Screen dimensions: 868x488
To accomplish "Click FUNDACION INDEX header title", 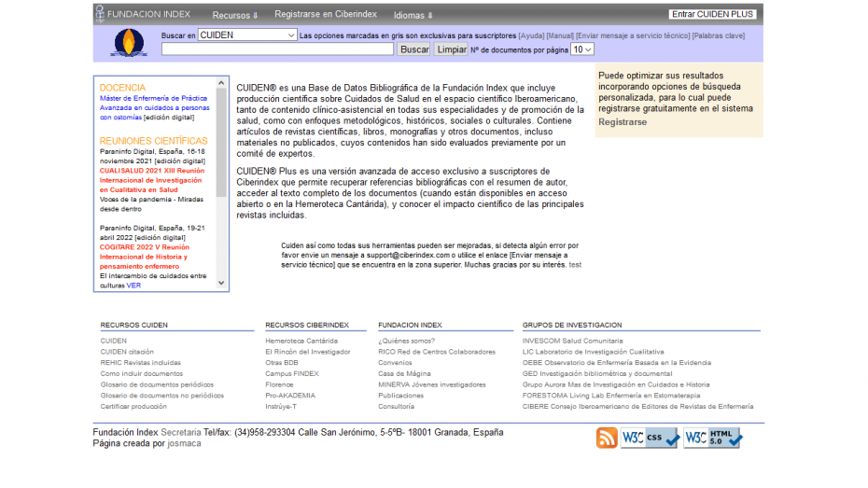I will (x=148, y=14).
